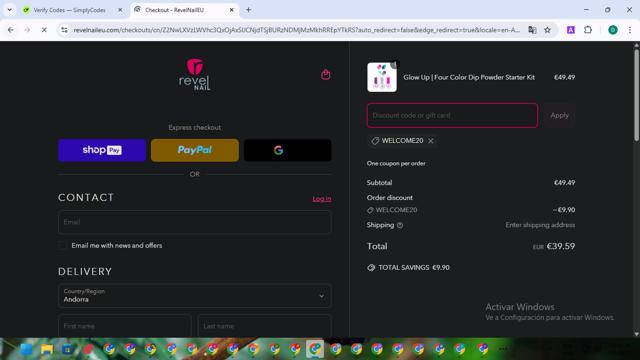Stop loading the page
This screenshot has width=640, height=360.
point(44,30)
